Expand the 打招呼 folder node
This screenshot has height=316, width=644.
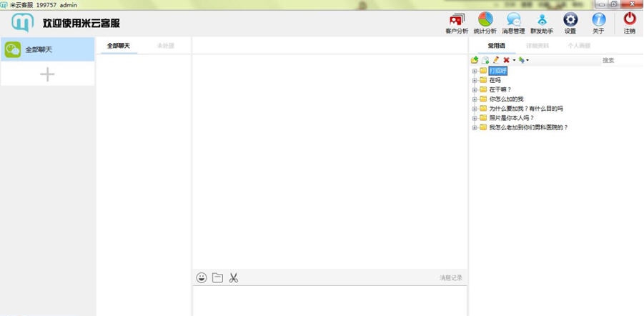coord(475,71)
